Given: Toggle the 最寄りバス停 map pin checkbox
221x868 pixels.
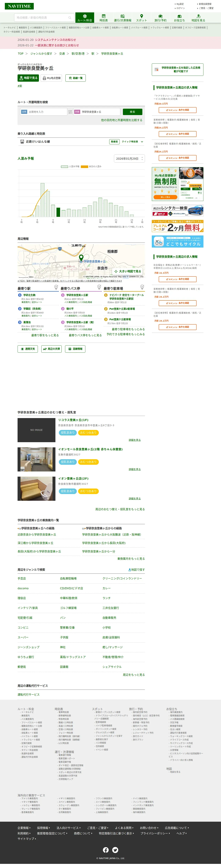Looking at the screenshot, I should click(99, 287).
